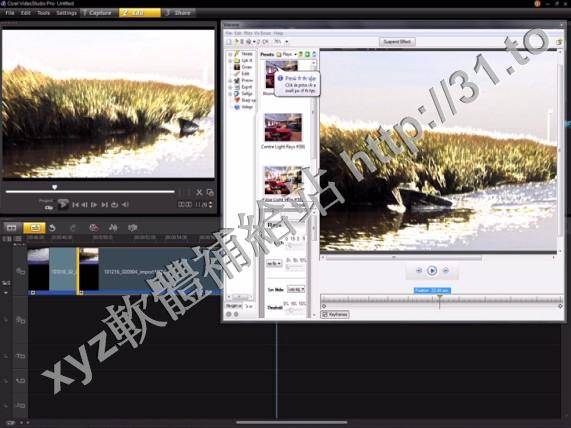The height and width of the screenshot is (428, 571).
Task: Switch to Storyboard view
Action: (11, 228)
